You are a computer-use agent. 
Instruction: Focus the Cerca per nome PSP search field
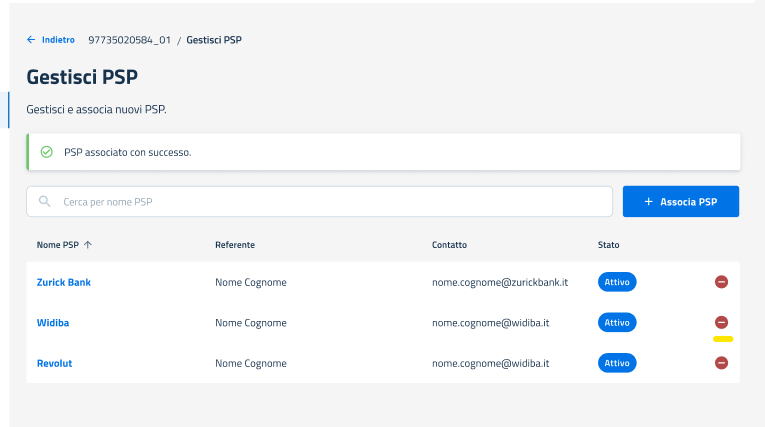(x=330, y=201)
